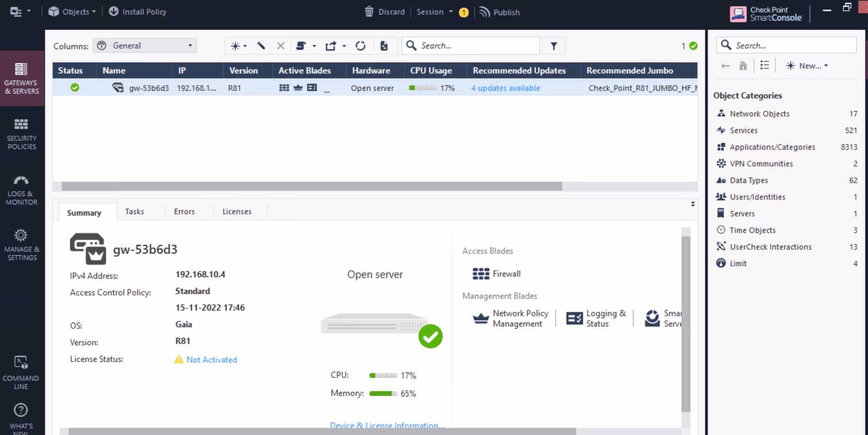Expand the Actions dropdown arrow
This screenshot has width=868, height=435.
point(344,46)
